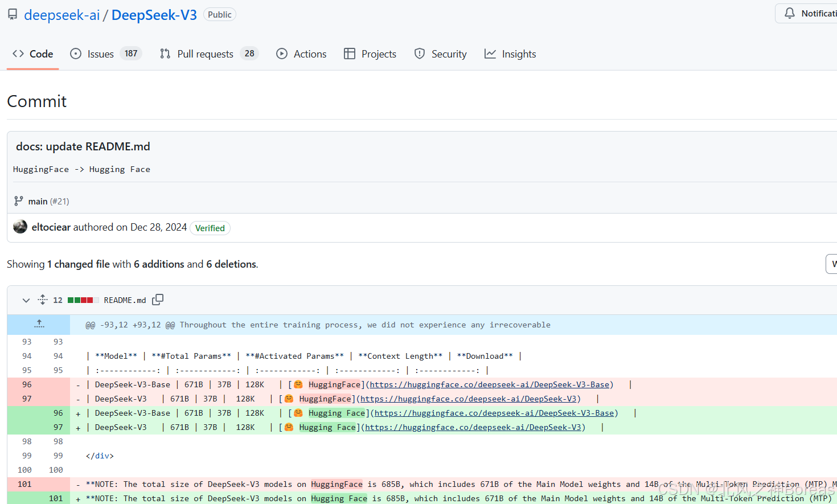Switch to the Issues tab
Screen dimensions: 837x504
[x=100, y=54]
